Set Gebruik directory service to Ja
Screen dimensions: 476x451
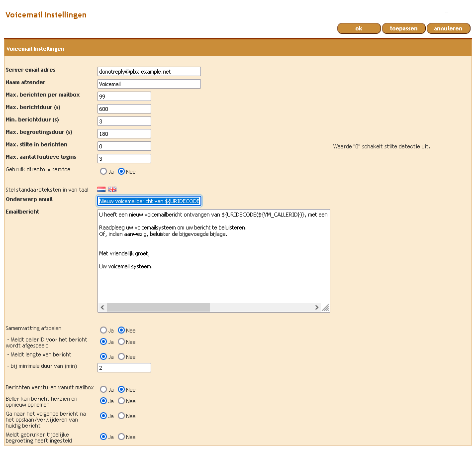(103, 171)
